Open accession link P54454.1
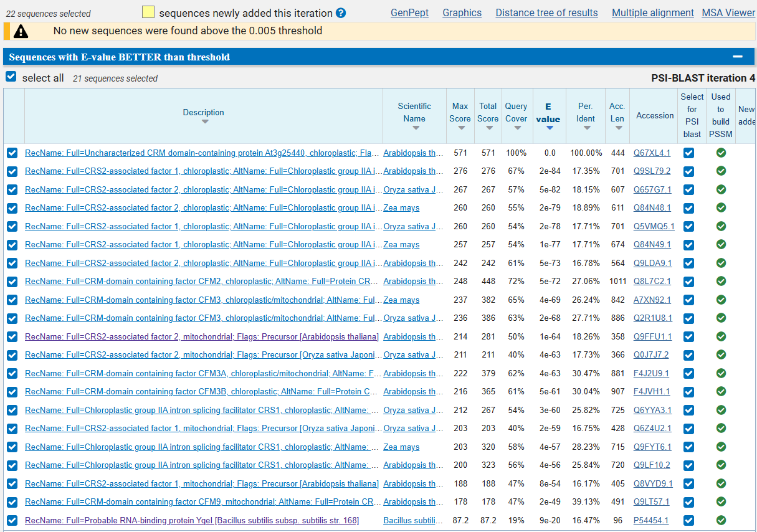The height and width of the screenshot is (532, 757). pos(651,520)
